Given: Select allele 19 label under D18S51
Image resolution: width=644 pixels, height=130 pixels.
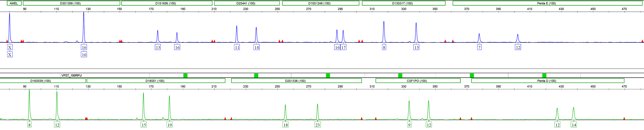Looking at the screenshot, I should pyautogui.click(x=169, y=125).
